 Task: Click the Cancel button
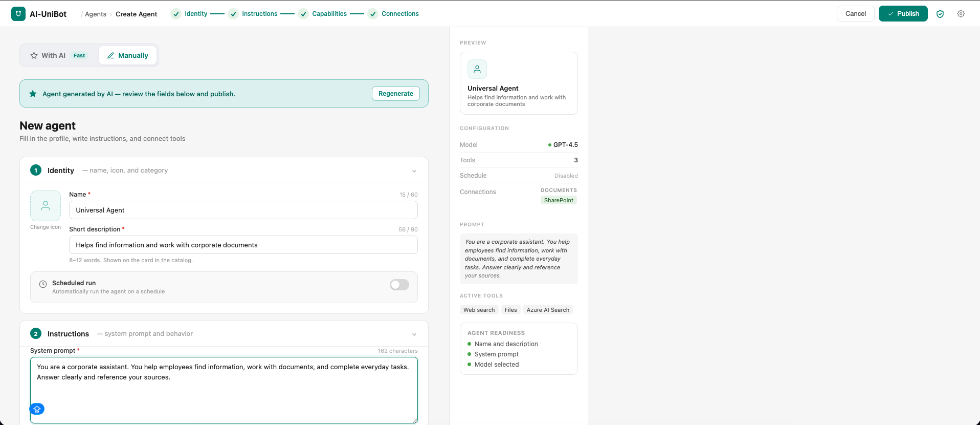[x=855, y=14]
